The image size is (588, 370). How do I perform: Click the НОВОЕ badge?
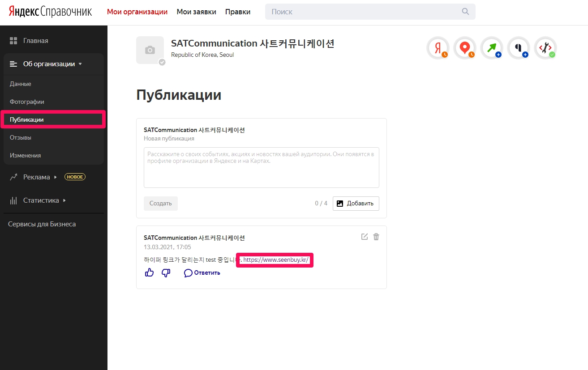click(75, 177)
